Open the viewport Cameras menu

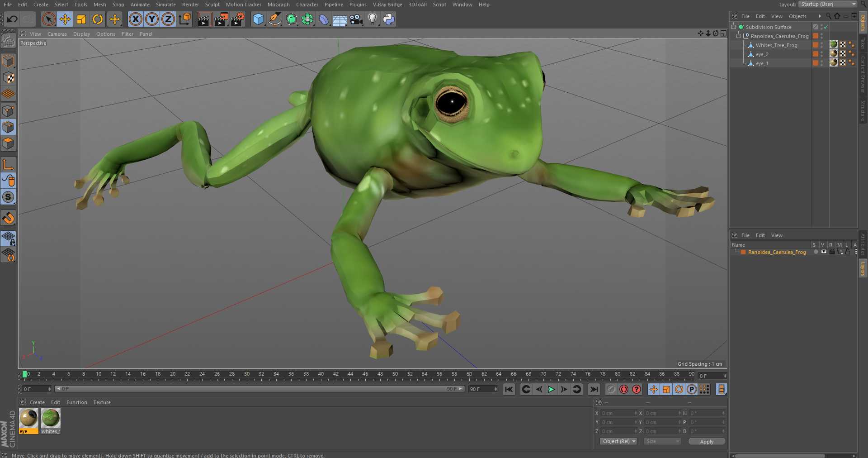click(57, 34)
